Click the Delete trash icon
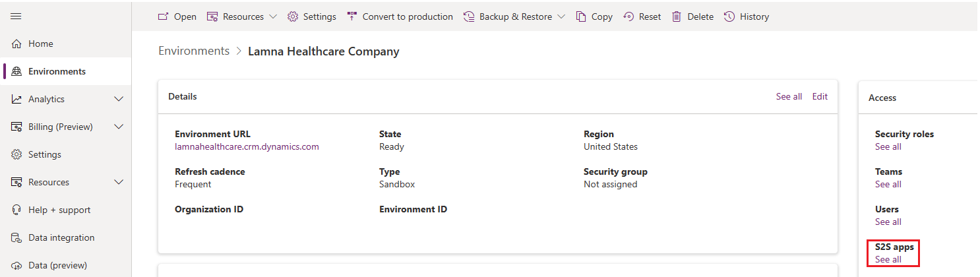This screenshot has height=277, width=980. pos(677,16)
